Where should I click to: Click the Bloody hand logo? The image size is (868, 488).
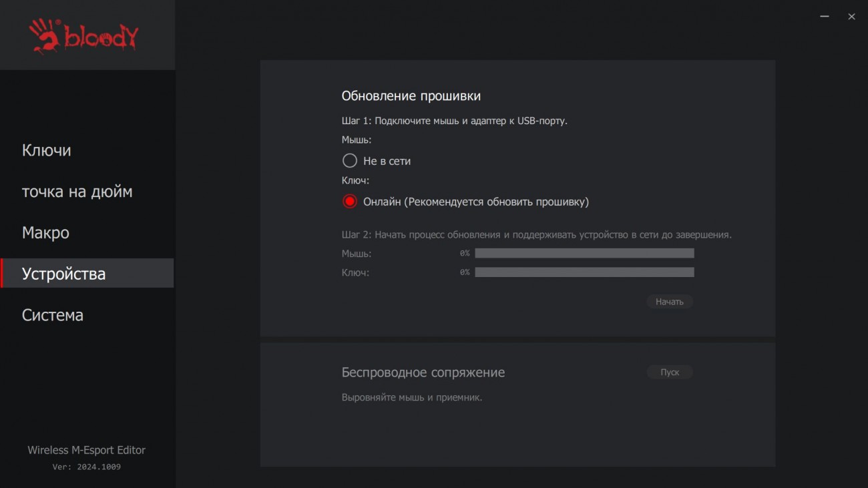(x=83, y=36)
